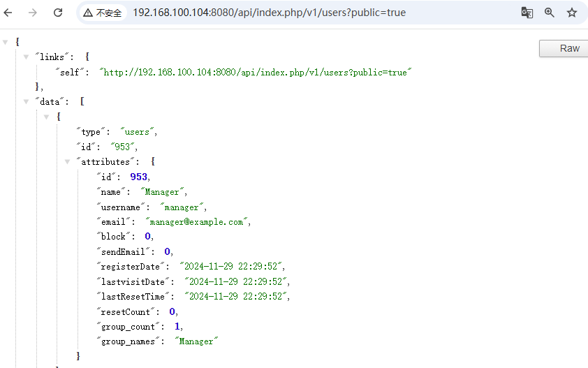Go back to the previous page
Screen dimensions: 588x368
coord(8,13)
